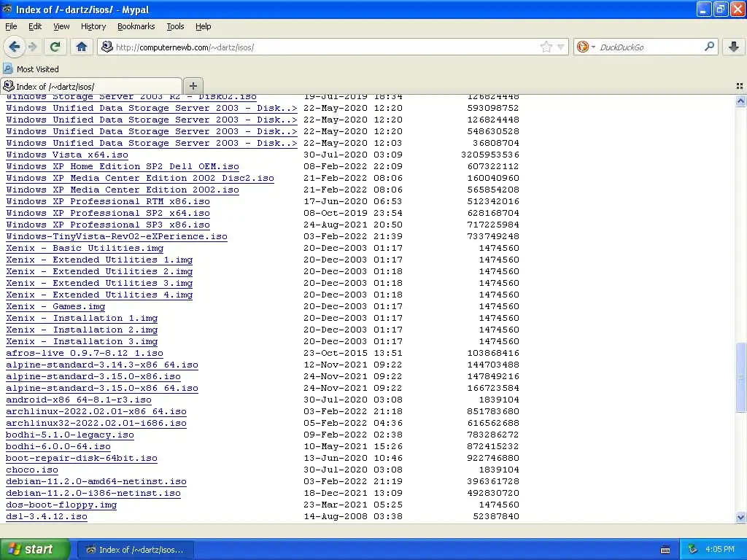Image resolution: width=747 pixels, height=560 pixels.
Task: Open Windows XP Media Center Edition 2002 Disc2.iso
Action: click(x=140, y=178)
